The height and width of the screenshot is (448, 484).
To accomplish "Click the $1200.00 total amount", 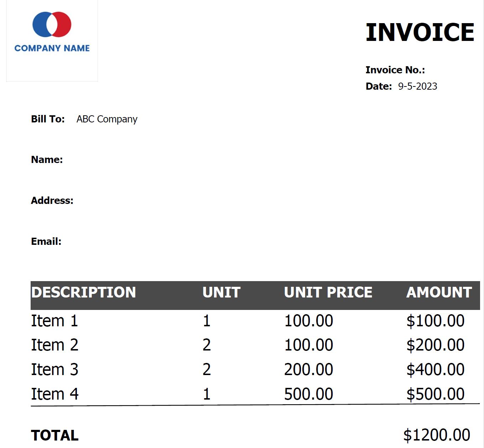I will 437,435.
